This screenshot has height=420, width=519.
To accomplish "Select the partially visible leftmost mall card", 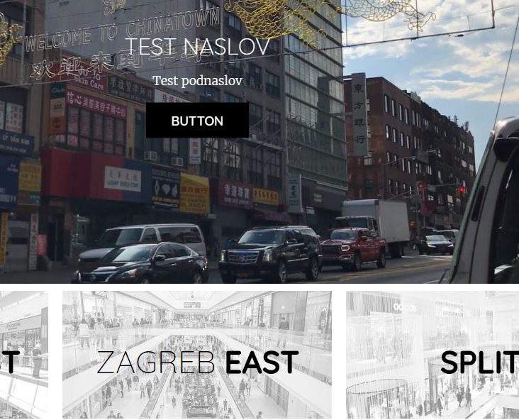I will (24, 355).
